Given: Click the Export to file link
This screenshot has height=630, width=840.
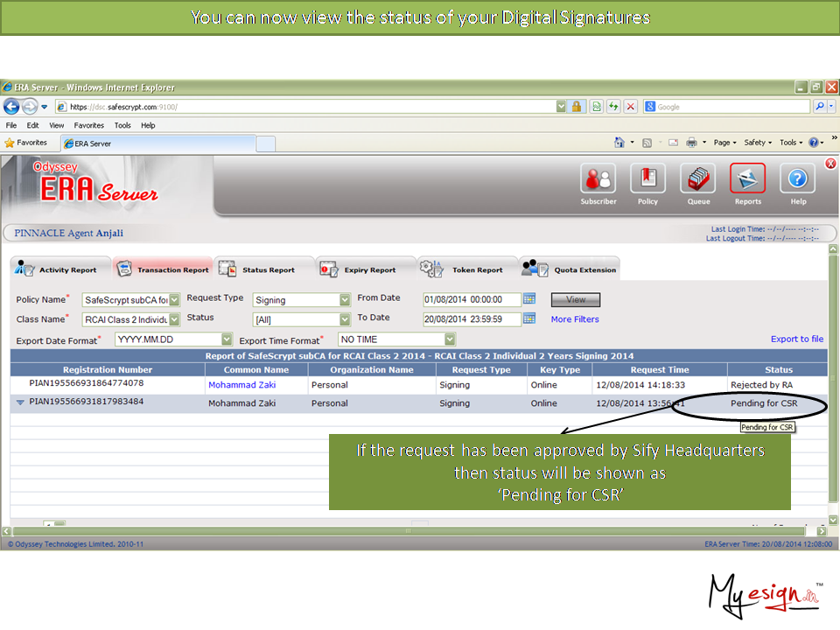Looking at the screenshot, I should pyautogui.click(x=796, y=339).
